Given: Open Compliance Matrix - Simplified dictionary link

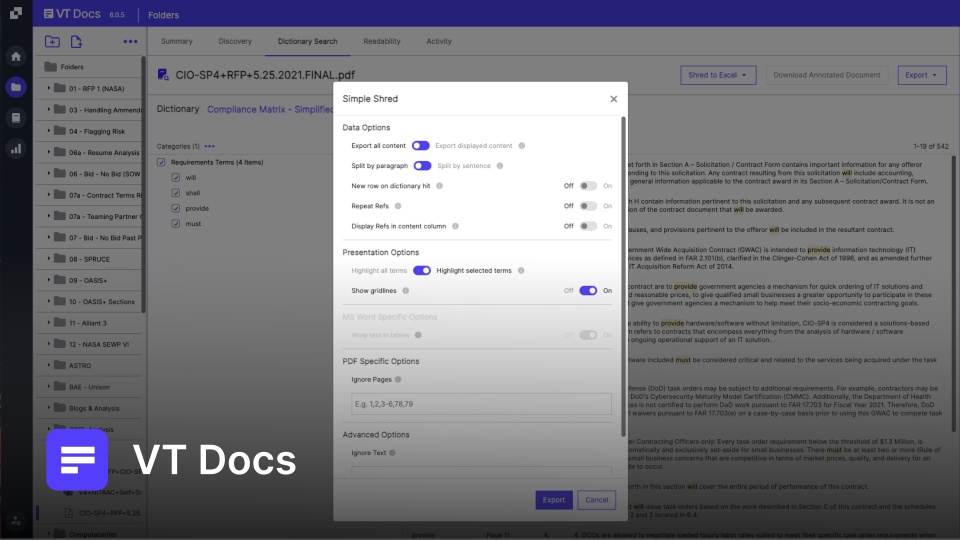Looking at the screenshot, I should tap(270, 110).
